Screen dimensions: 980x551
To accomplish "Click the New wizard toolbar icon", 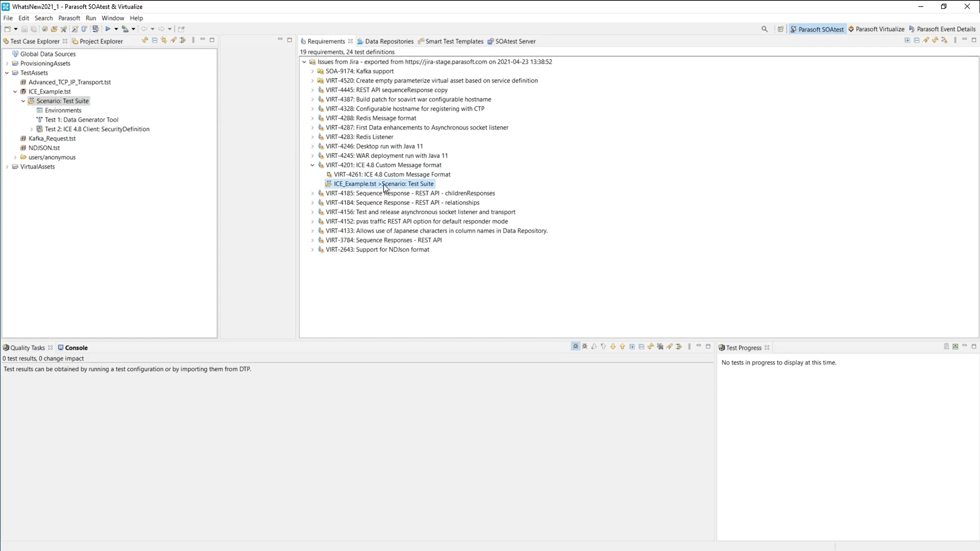I will coord(7,29).
